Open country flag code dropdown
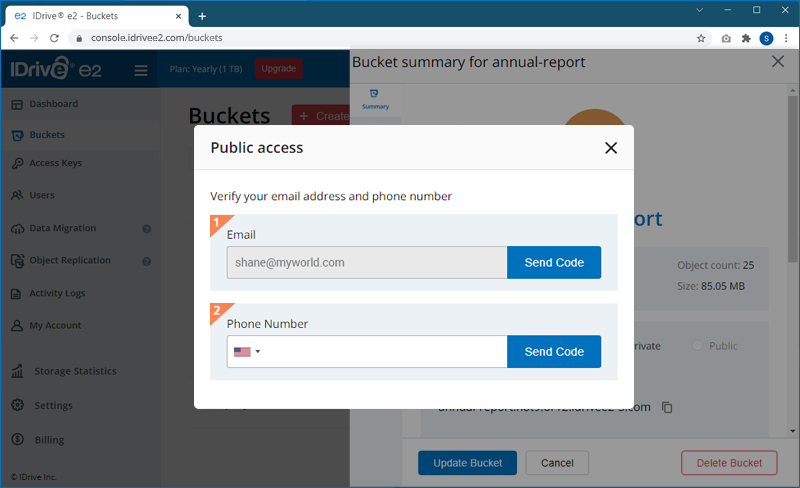 pos(246,352)
